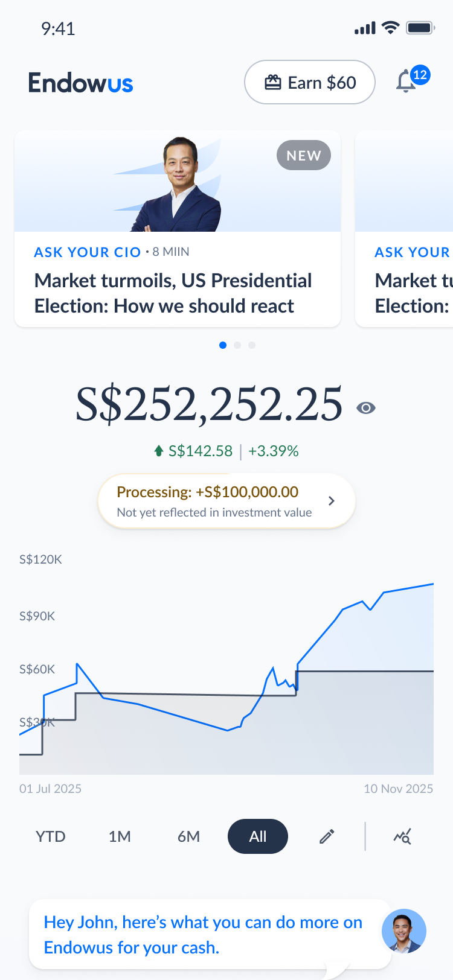Open the notifications bell icon
453x980 pixels.
(406, 81)
